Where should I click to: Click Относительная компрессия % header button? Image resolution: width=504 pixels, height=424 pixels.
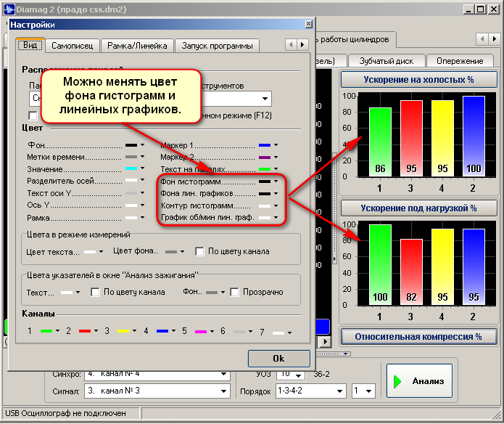click(x=419, y=336)
